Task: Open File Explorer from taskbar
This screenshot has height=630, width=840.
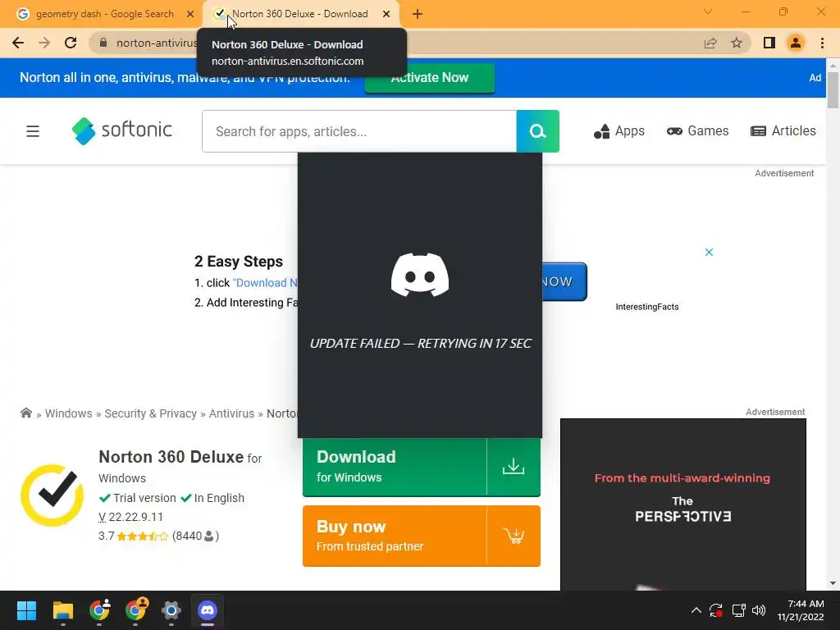Action: tap(62, 610)
